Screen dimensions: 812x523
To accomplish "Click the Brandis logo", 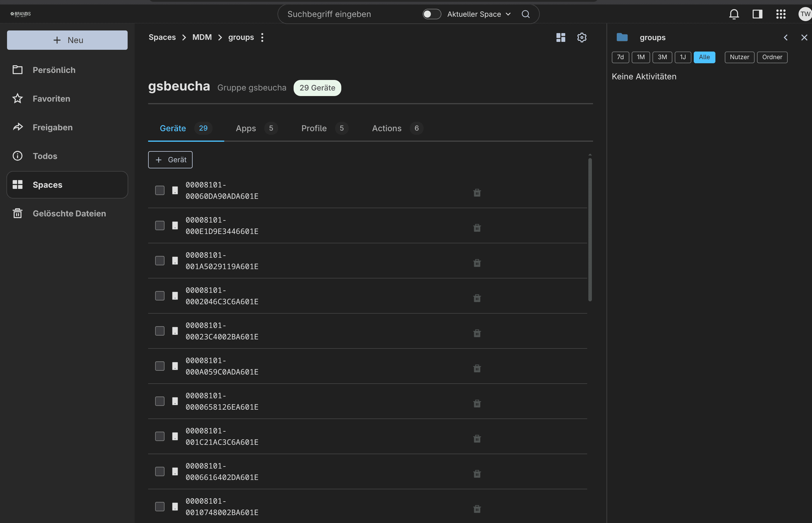I will pyautogui.click(x=20, y=14).
